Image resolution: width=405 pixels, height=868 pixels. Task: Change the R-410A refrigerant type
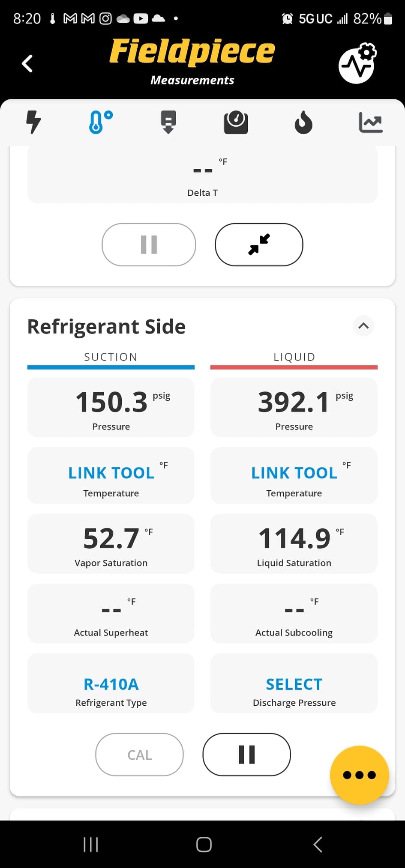pos(111,683)
